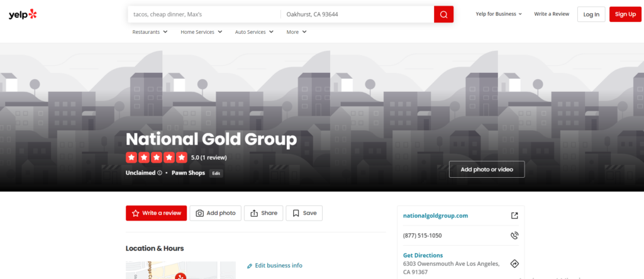The height and width of the screenshot is (279, 644).
Task: Click the Add photo button
Action: [215, 214]
